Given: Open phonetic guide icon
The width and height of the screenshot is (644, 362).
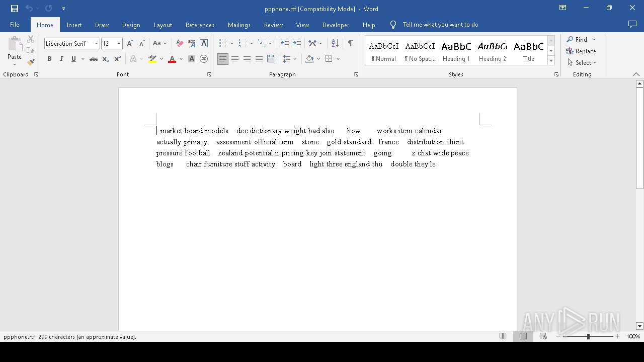Looking at the screenshot, I should click(192, 44).
